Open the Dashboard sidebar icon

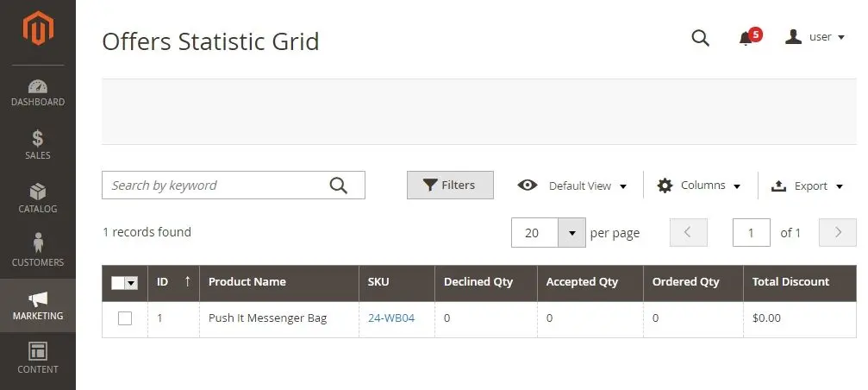pos(38,86)
